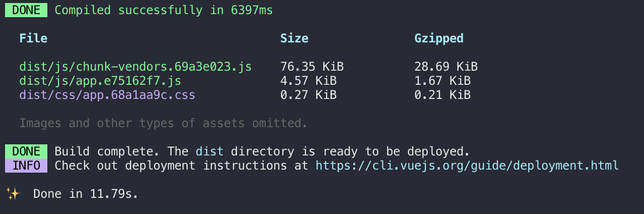Click the green DONE badge beside Compiled successfully
Image resolution: width=644 pixels, height=214 pixels.
click(x=26, y=10)
